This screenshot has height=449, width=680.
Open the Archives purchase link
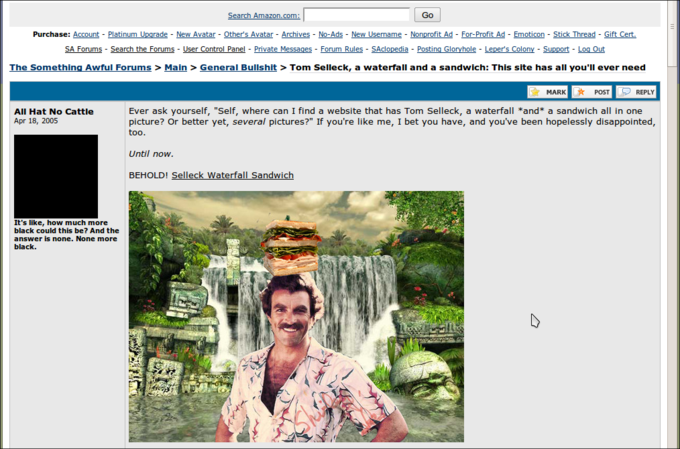tap(295, 34)
